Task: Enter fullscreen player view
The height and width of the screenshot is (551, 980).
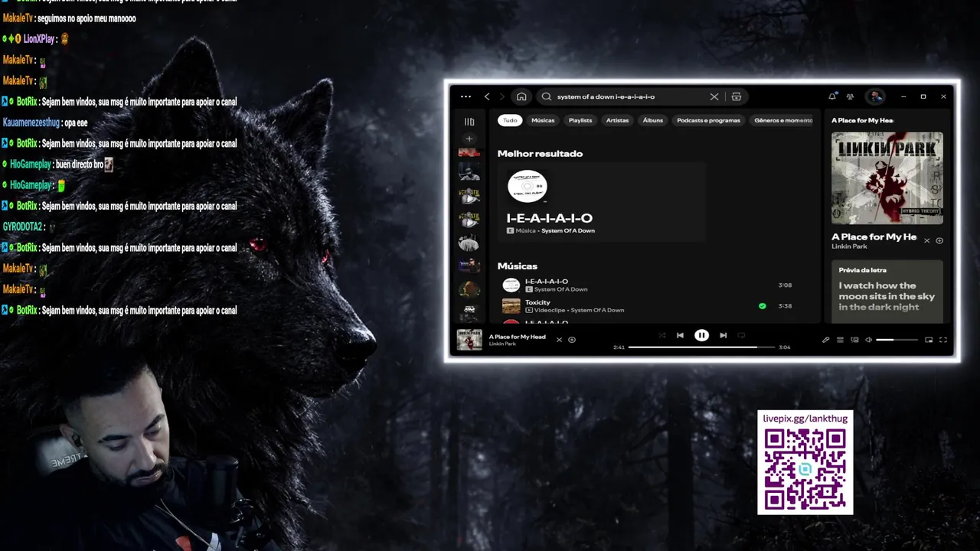Action: point(943,340)
